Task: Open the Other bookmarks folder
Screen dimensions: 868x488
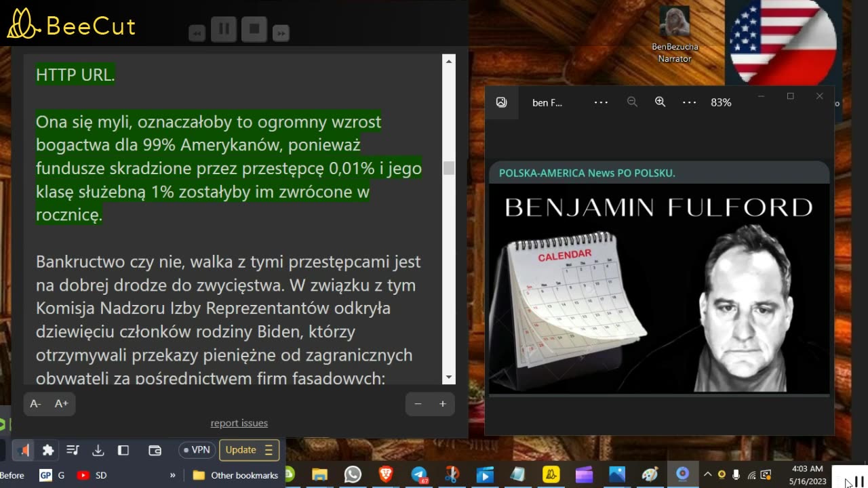Action: coord(235,475)
